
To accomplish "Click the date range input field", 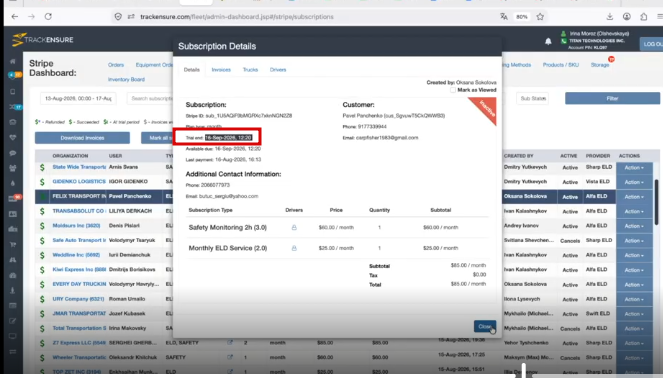I will point(77,99).
